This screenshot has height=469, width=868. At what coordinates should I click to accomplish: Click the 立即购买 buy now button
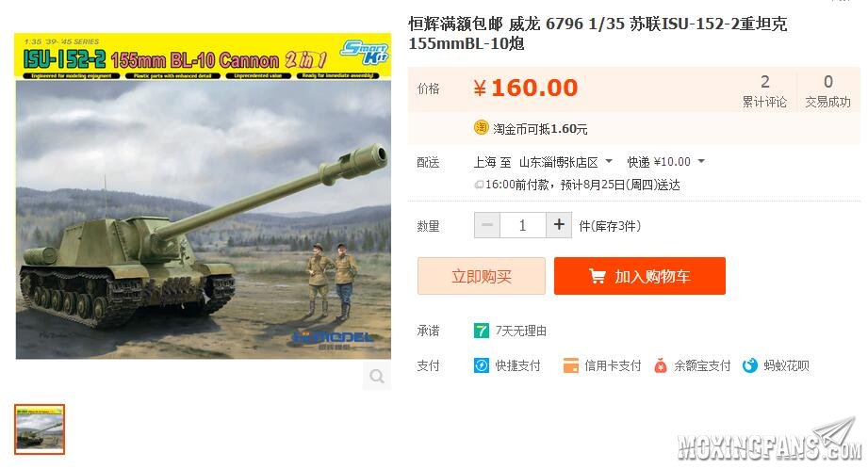click(x=481, y=276)
